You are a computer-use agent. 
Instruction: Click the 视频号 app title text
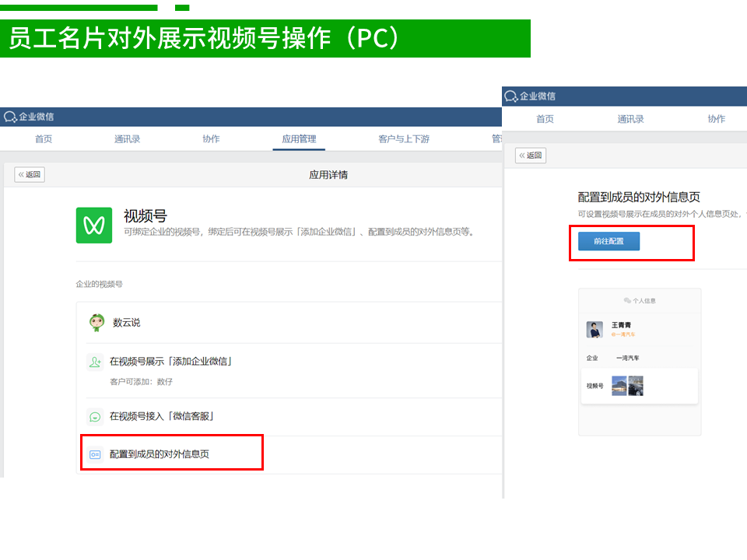click(146, 216)
